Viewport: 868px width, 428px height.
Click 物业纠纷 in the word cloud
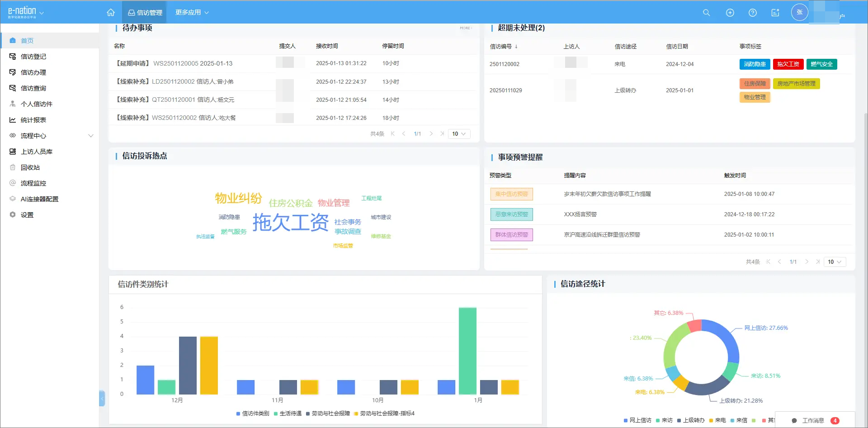pyautogui.click(x=238, y=198)
